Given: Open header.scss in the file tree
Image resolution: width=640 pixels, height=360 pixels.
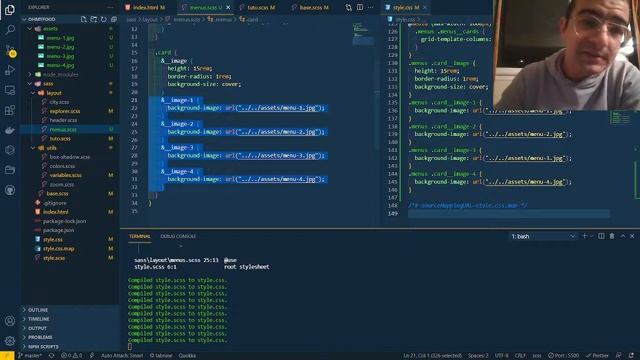Looking at the screenshot, I should click(x=63, y=120).
